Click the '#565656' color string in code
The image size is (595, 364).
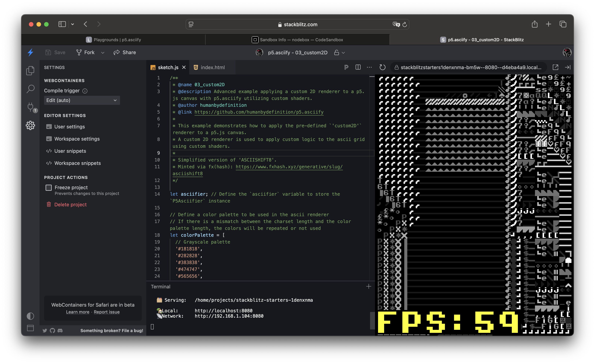[x=187, y=276]
